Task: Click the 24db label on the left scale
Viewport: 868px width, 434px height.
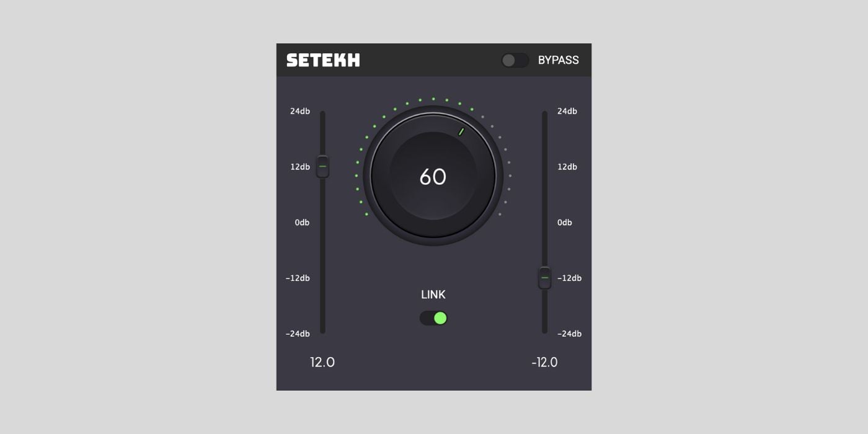Action: (x=300, y=112)
